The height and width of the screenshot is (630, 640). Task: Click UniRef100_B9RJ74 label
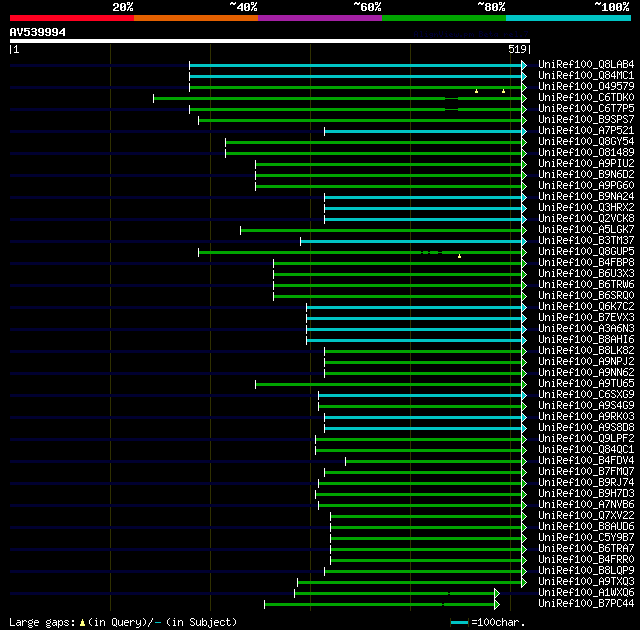pos(586,483)
